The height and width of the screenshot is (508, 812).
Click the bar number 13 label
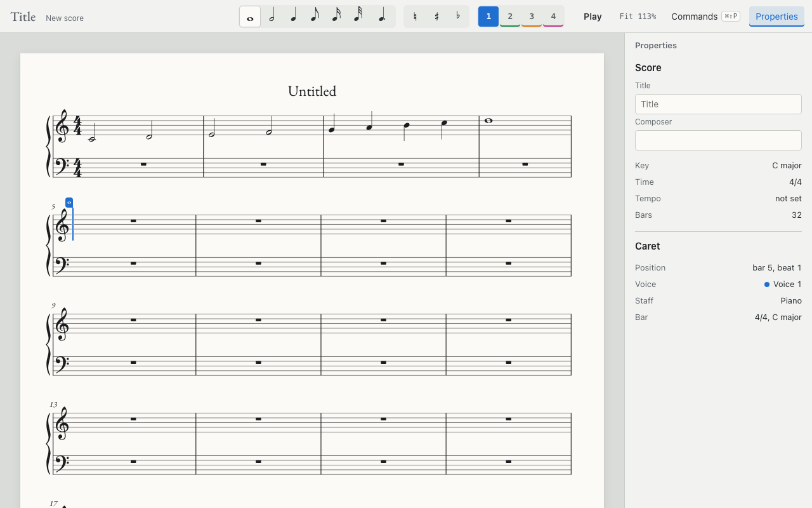click(53, 404)
